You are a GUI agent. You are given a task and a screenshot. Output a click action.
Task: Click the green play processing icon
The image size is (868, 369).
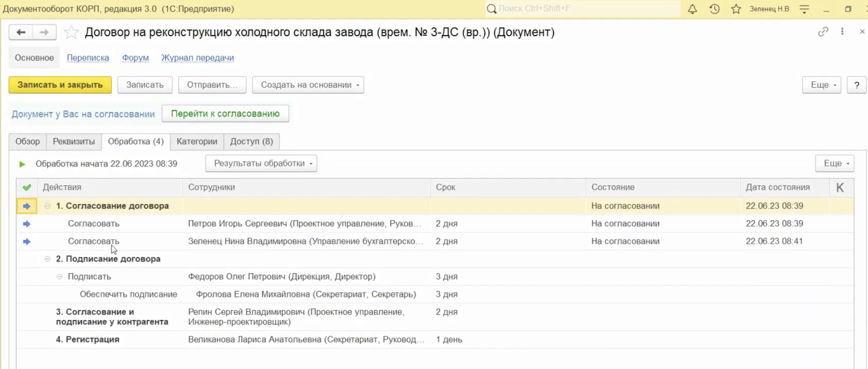pos(22,164)
